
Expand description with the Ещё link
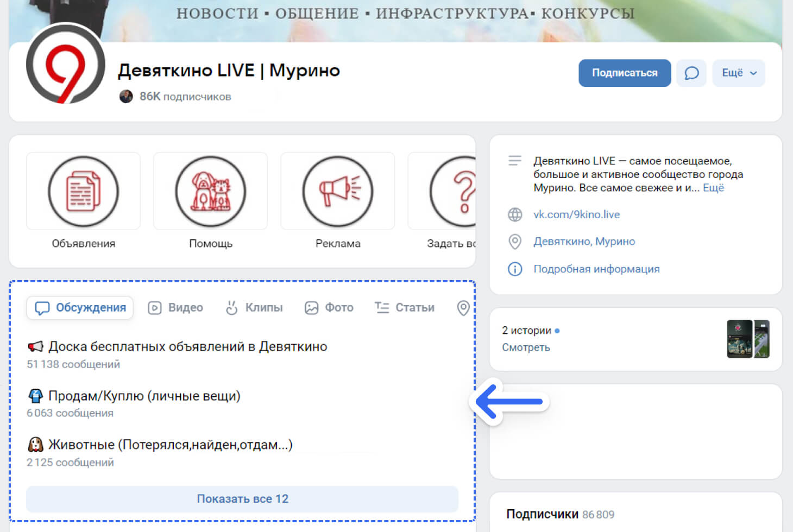tap(713, 188)
